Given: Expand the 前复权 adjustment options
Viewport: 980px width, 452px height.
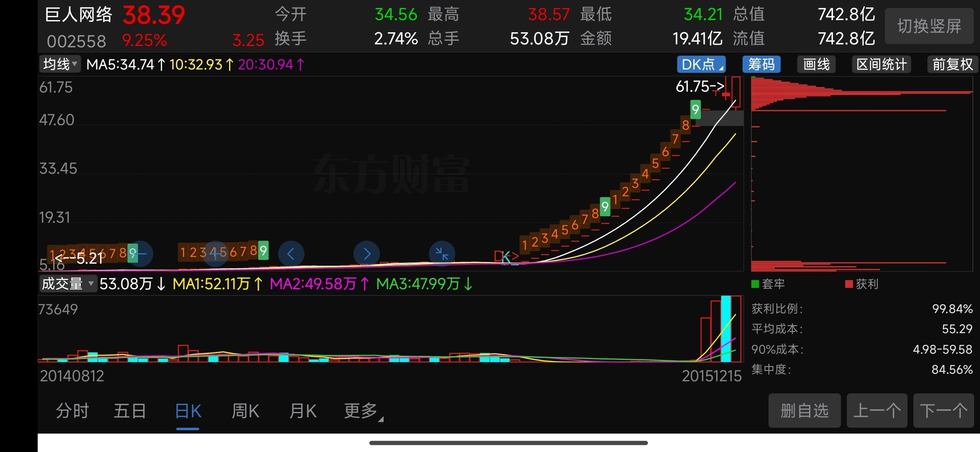Looking at the screenshot, I should pos(952,64).
